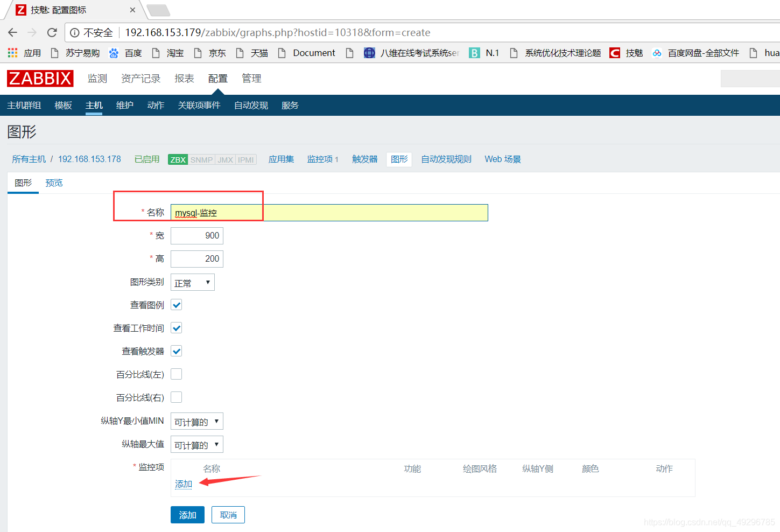Open the 百度 paw bookmark
Screen dimensions: 780x532
click(125, 53)
